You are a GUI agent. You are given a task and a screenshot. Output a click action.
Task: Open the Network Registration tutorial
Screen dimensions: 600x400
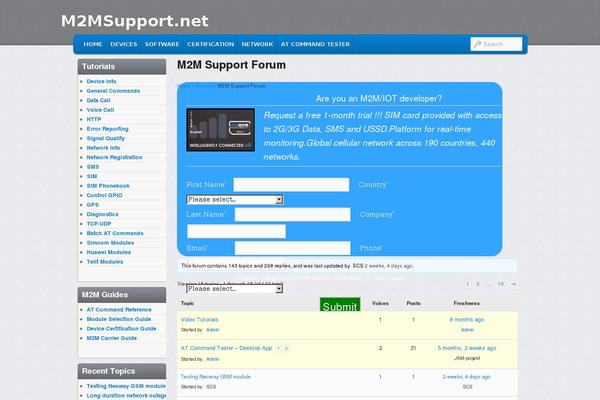click(114, 157)
